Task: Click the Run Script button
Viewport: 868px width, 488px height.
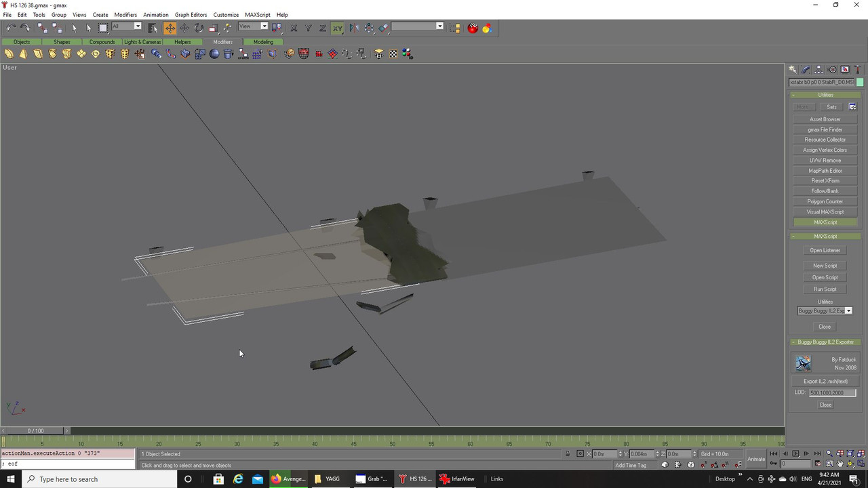Action: click(825, 289)
